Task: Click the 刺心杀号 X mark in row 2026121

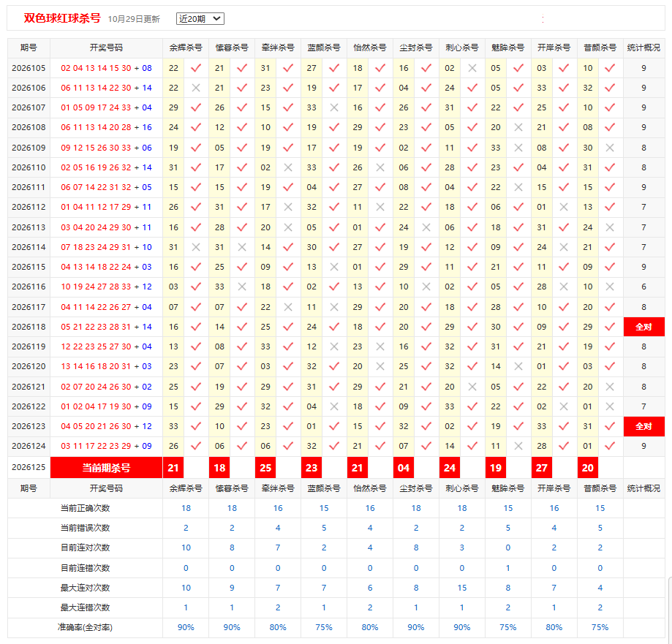Action: [472, 387]
